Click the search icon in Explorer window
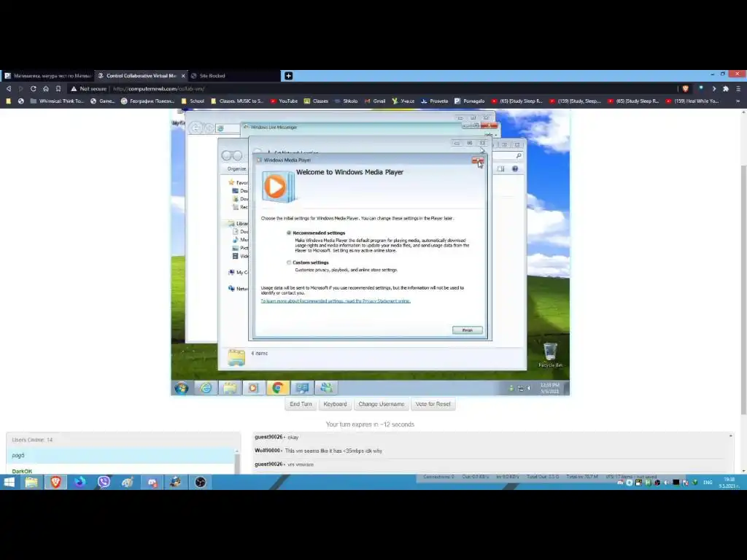 [519, 156]
